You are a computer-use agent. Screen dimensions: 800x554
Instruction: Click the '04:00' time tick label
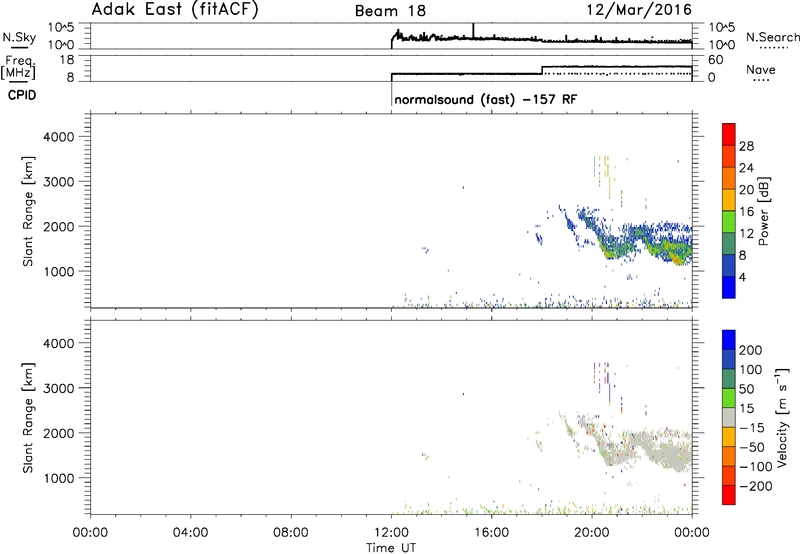(x=190, y=533)
